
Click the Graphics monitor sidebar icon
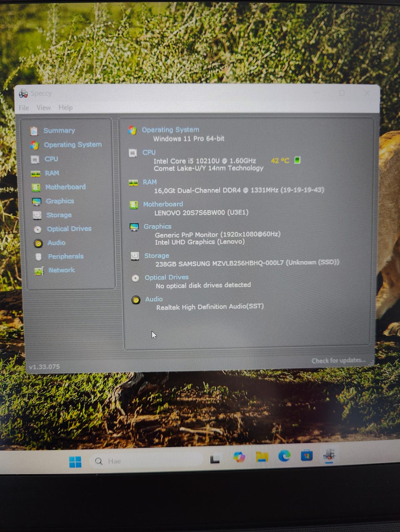pos(37,202)
